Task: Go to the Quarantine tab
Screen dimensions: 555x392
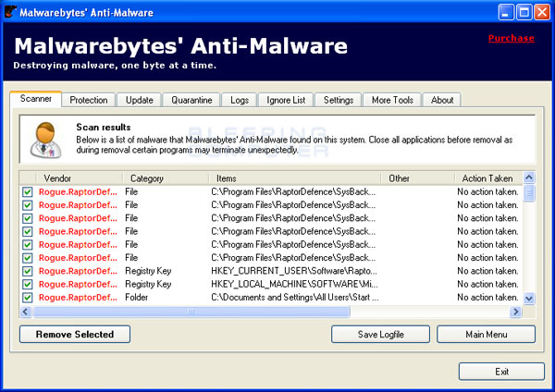Action: click(x=191, y=100)
